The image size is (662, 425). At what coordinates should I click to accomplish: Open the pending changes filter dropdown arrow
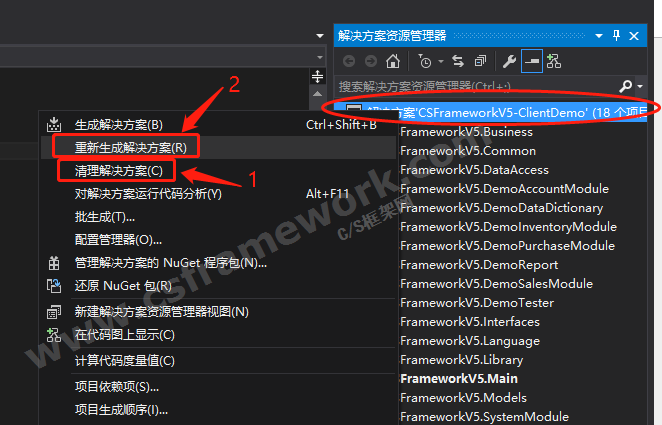[x=440, y=61]
